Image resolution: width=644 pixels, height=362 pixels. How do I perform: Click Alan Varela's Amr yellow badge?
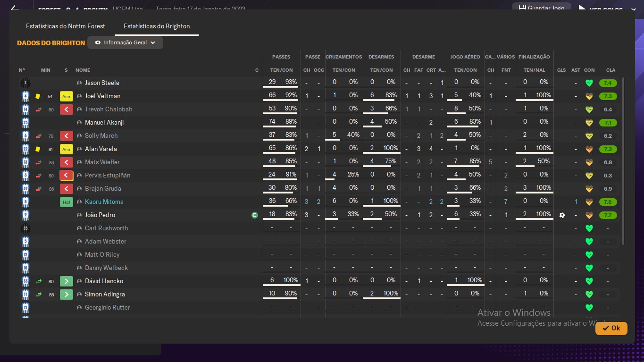(x=67, y=149)
